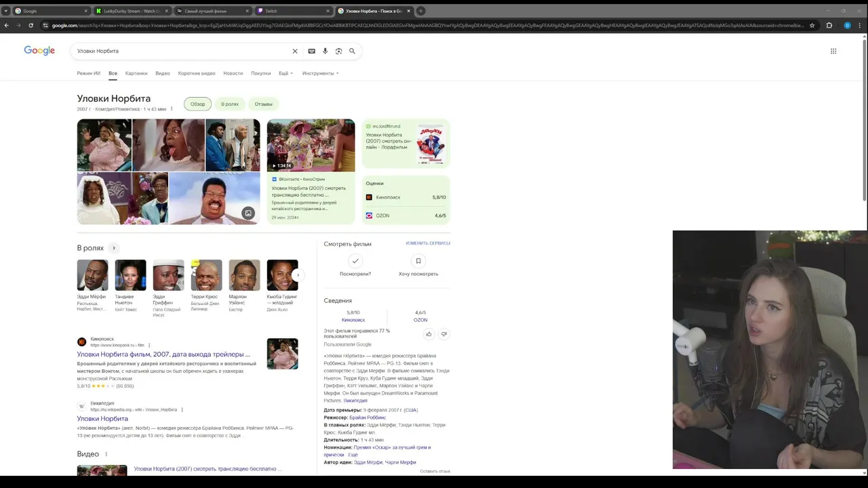Image resolution: width=868 pixels, height=488 pixels.
Task: Start voice search with the microphone icon
Action: (325, 51)
